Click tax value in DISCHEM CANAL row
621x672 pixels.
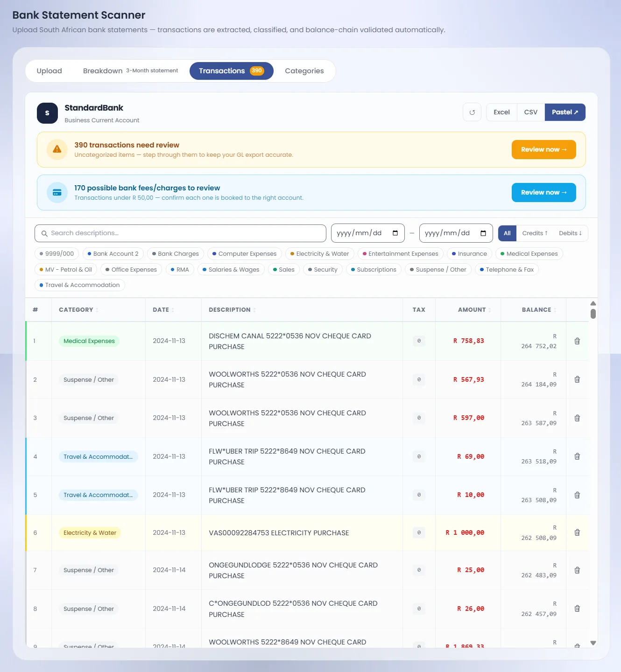point(419,341)
